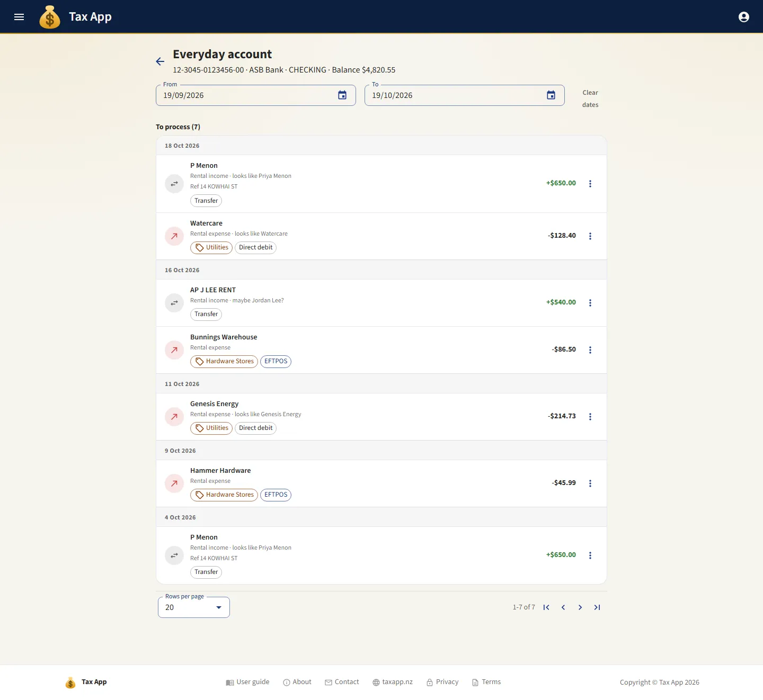Click the Clear dates button
Image resolution: width=763 pixels, height=700 pixels.
point(590,98)
